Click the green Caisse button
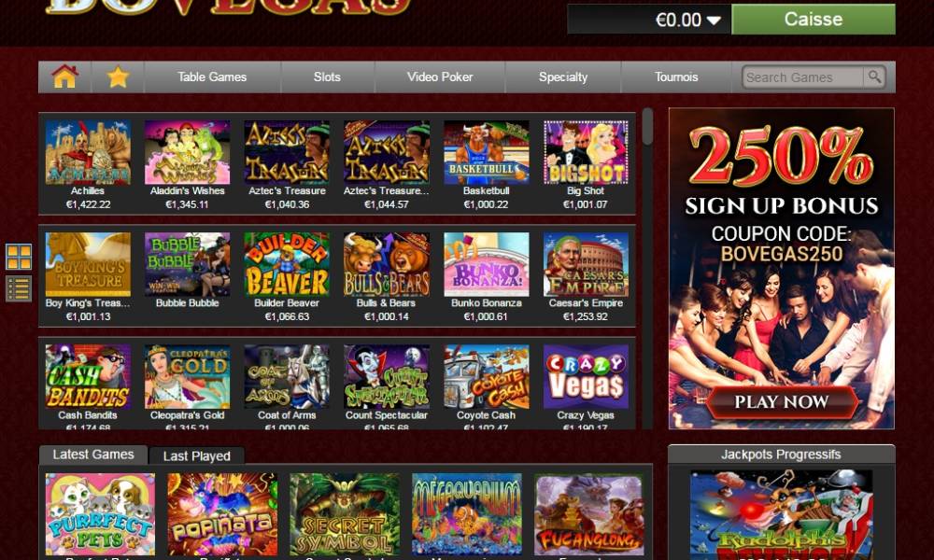 814,19
